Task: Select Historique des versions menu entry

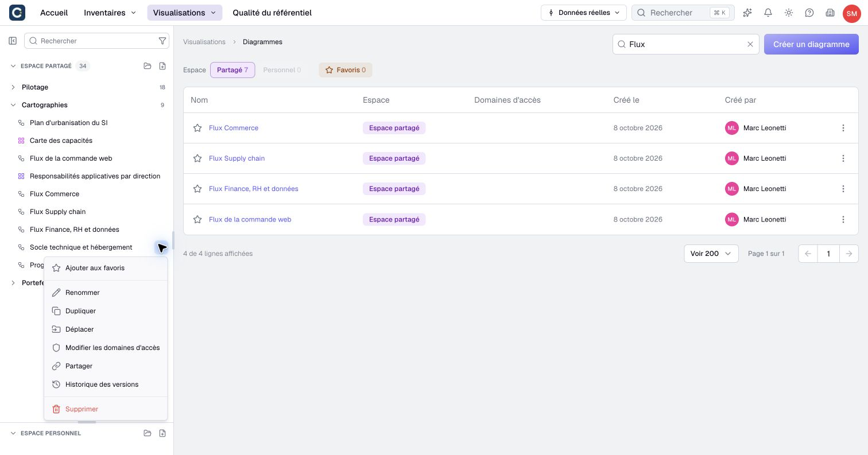Action: [106, 384]
